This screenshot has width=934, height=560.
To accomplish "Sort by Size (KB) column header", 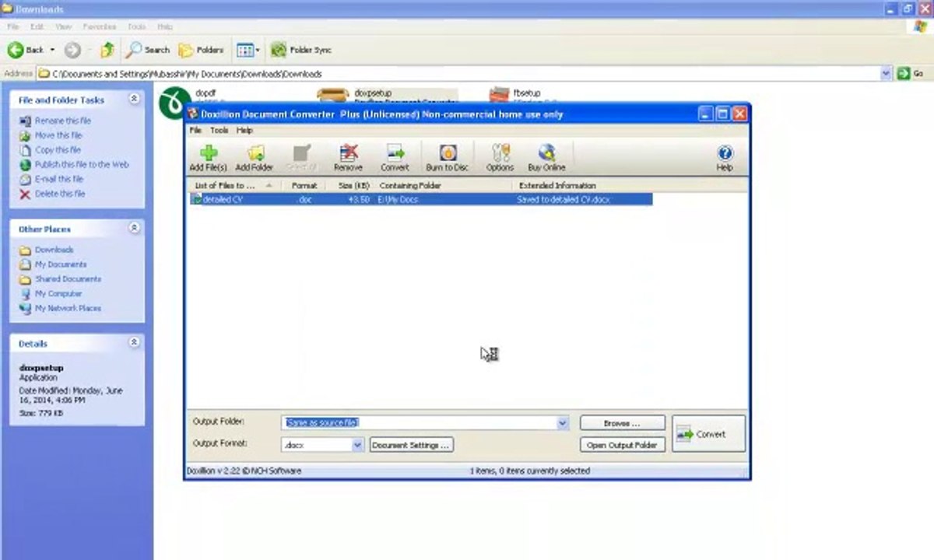I will coord(352,186).
